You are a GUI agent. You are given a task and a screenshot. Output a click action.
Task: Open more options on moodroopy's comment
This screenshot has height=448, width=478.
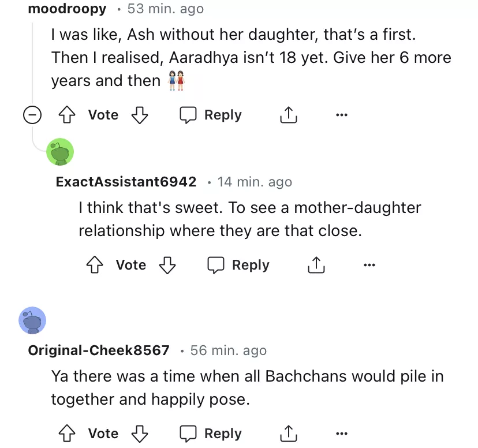click(x=342, y=115)
